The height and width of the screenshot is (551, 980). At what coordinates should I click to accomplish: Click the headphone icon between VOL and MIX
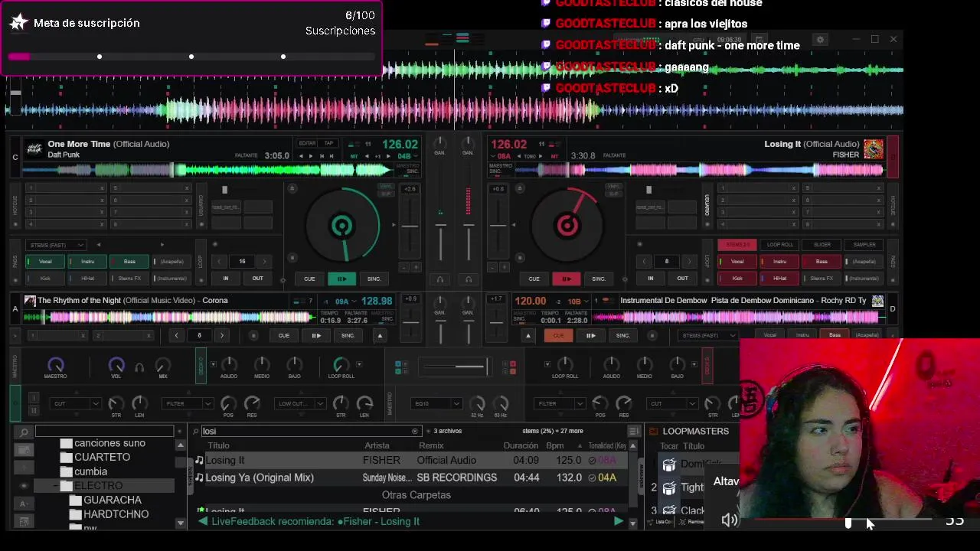139,367
